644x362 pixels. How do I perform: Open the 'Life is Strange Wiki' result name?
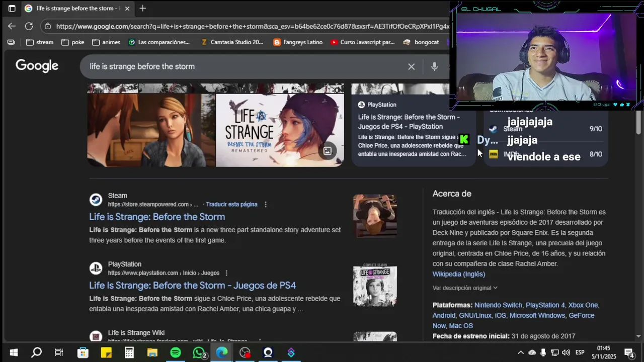tap(136, 333)
